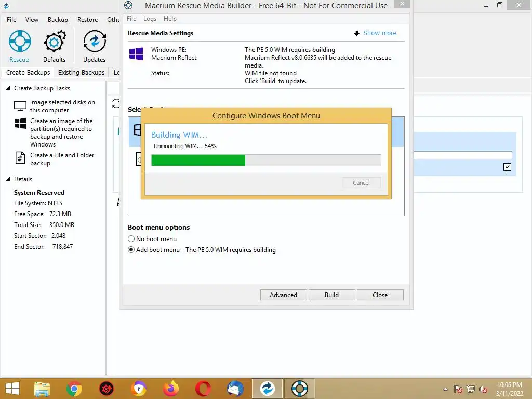The height and width of the screenshot is (399, 532).
Task: Open the File menu in Macrium Reflect
Action: (11, 20)
